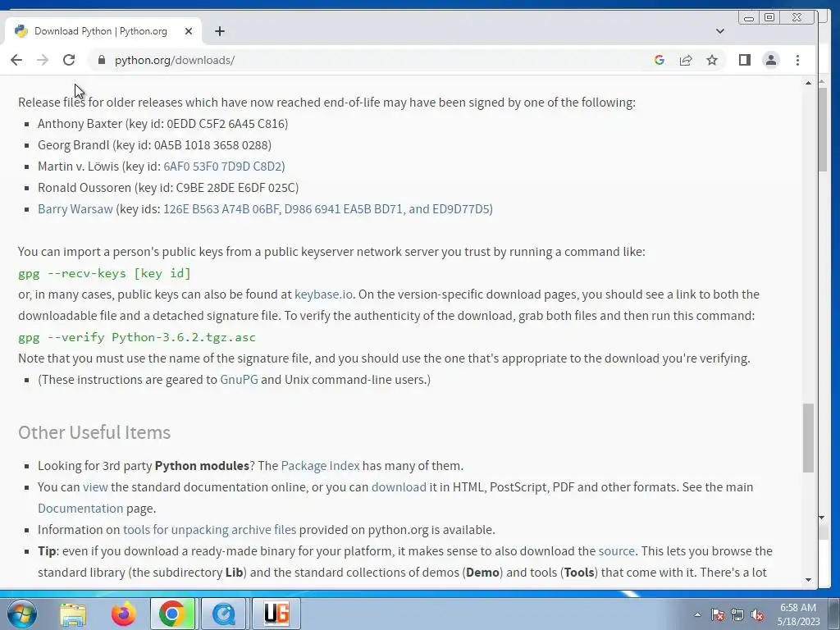840x630 pixels.
Task: Open the Chrome three-dot menu
Action: pyautogui.click(x=797, y=60)
